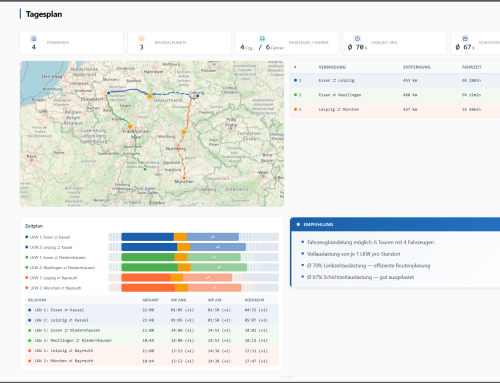
Task: Select the orange diamond change point near Kassel
Action: [150, 96]
